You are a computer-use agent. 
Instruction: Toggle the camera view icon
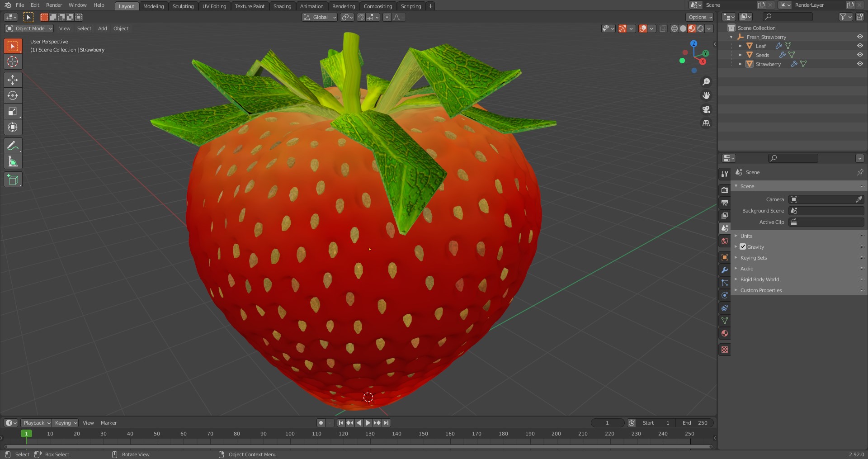706,109
